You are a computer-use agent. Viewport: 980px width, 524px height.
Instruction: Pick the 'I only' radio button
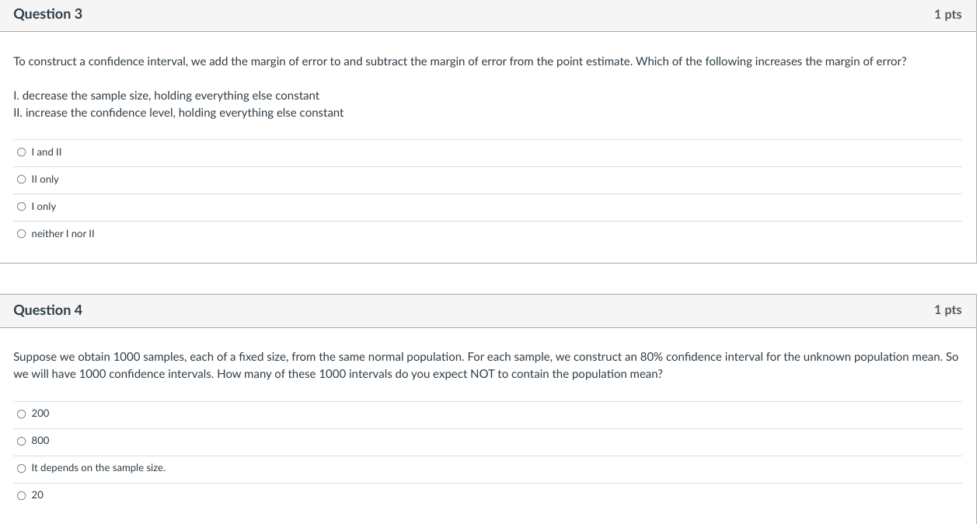tap(21, 207)
